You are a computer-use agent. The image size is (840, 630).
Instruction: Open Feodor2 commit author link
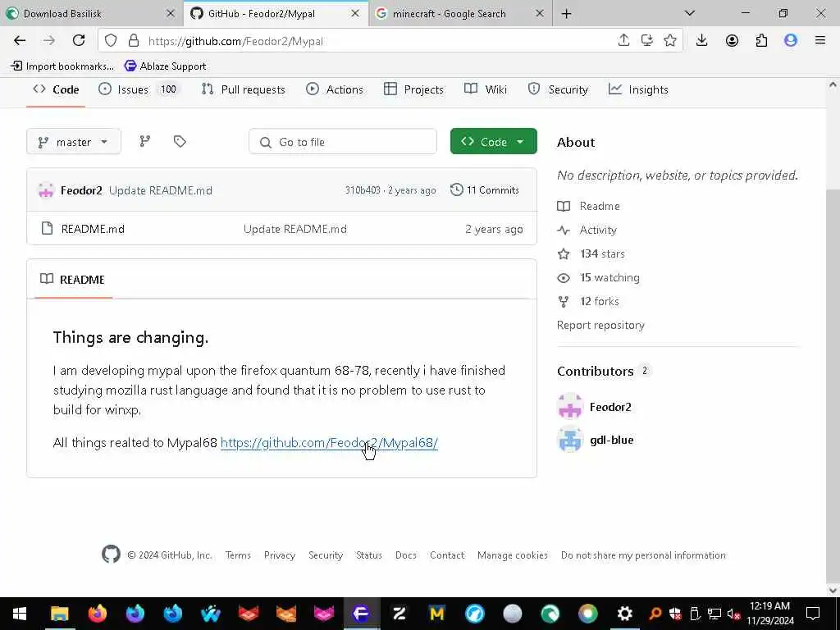pyautogui.click(x=81, y=190)
